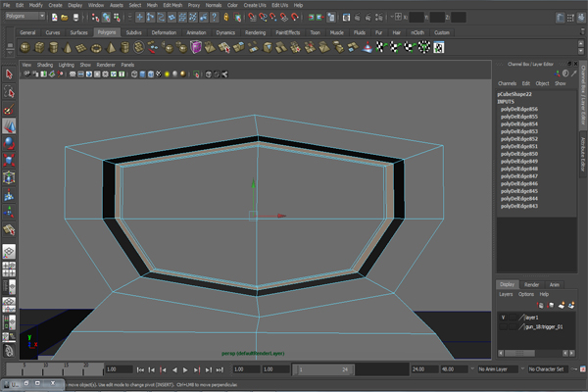This screenshot has width=588, height=392.
Task: Create a polygon plane from the shelf
Action: tap(81, 48)
